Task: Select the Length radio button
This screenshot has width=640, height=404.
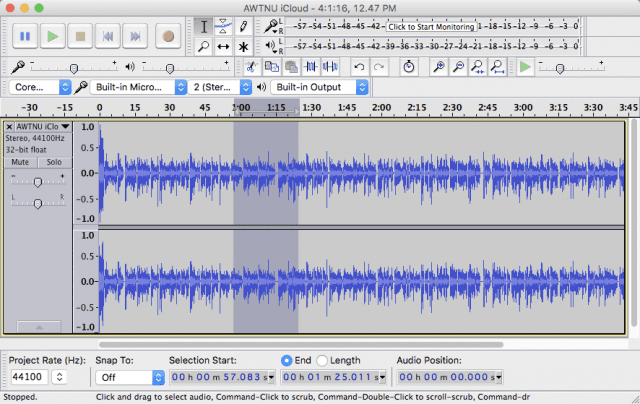Action: pos(322,360)
